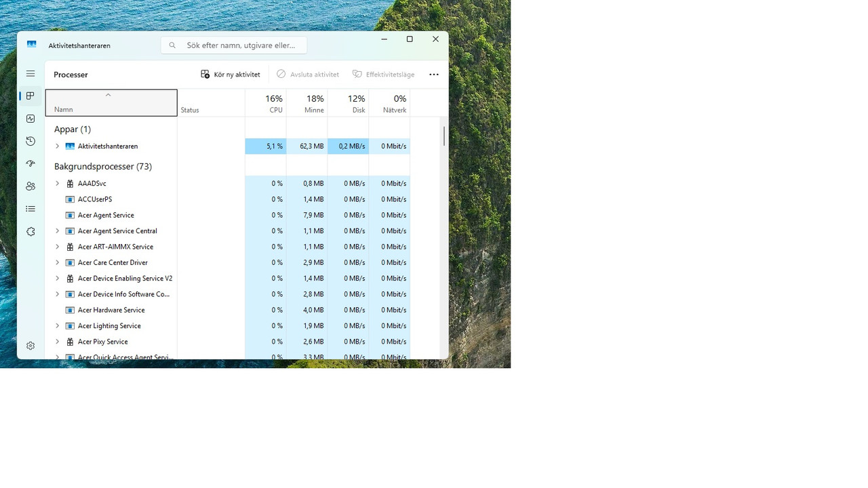Open Startup apps sidebar icon

click(x=31, y=163)
